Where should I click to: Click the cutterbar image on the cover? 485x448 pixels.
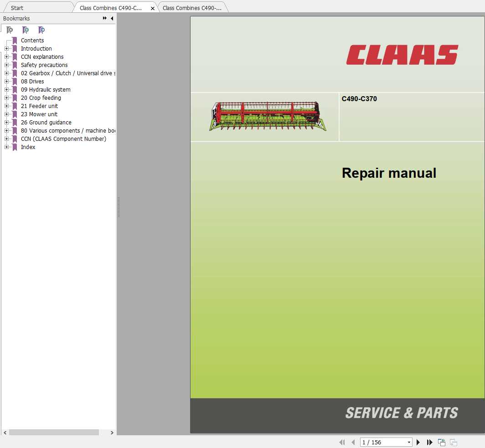268,117
